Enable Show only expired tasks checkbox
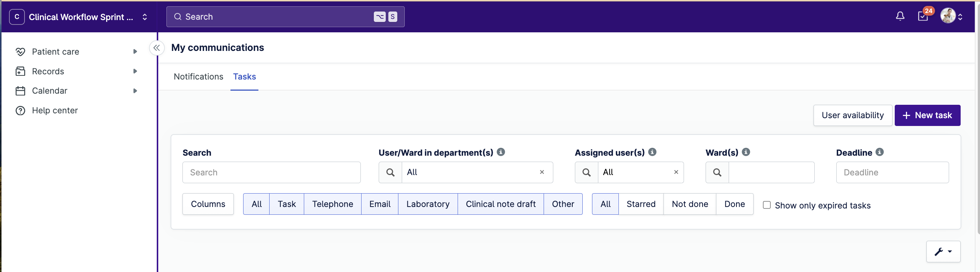 pos(767,205)
